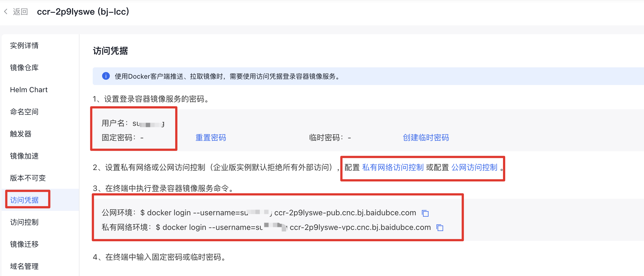Image resolution: width=644 pixels, height=276 pixels.
Task: Open 镜像迁移 in the sidebar
Action: click(24, 244)
